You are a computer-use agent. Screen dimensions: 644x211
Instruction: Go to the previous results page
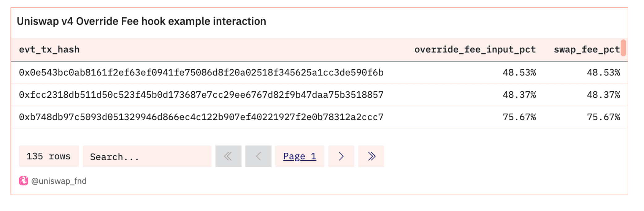[258, 156]
